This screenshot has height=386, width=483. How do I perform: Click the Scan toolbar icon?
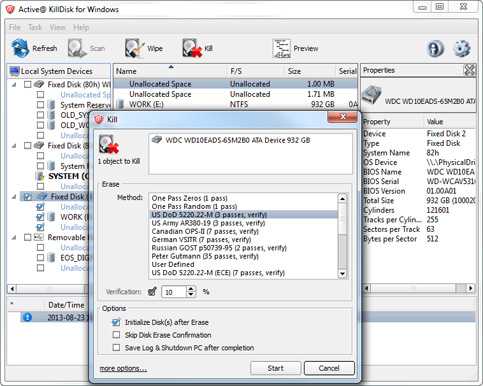(x=77, y=48)
